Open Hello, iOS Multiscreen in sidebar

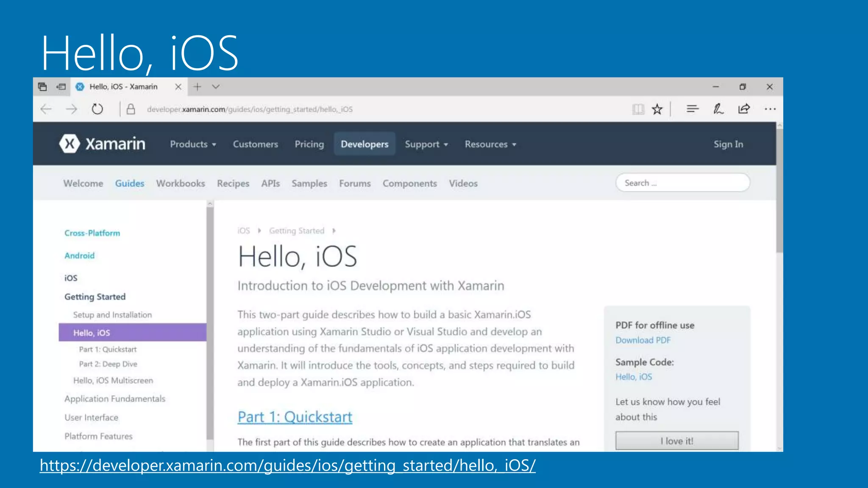[x=113, y=380]
